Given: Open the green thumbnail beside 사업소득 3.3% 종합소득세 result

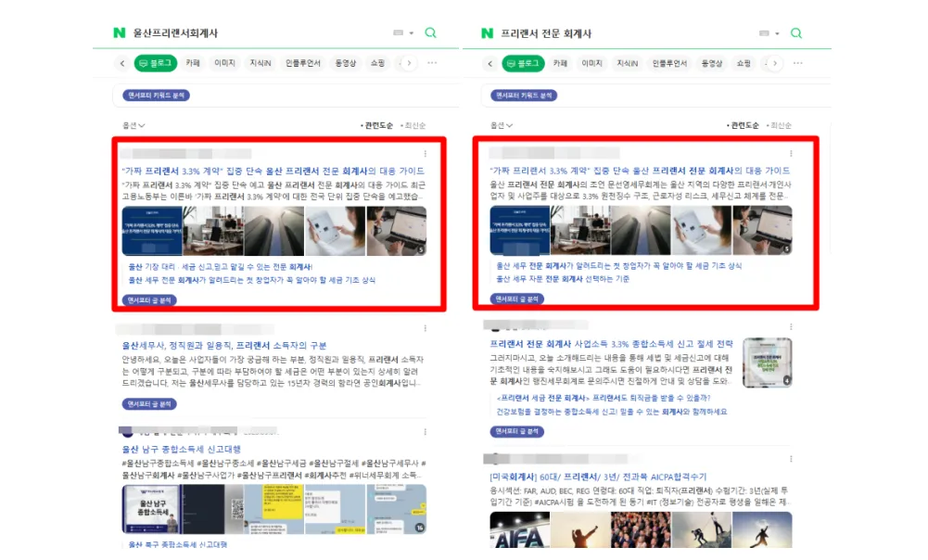Looking at the screenshot, I should [x=767, y=363].
